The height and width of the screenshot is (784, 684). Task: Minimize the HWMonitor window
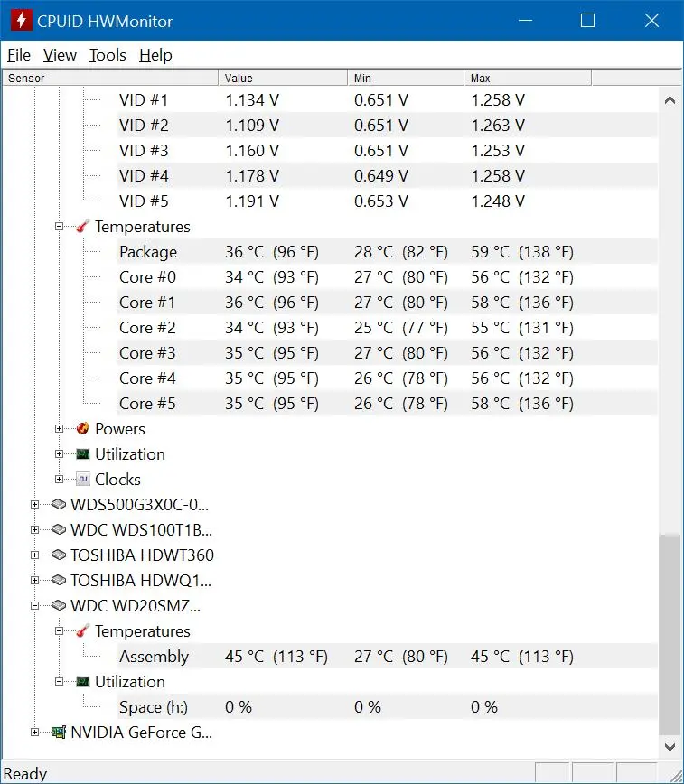[x=525, y=21]
